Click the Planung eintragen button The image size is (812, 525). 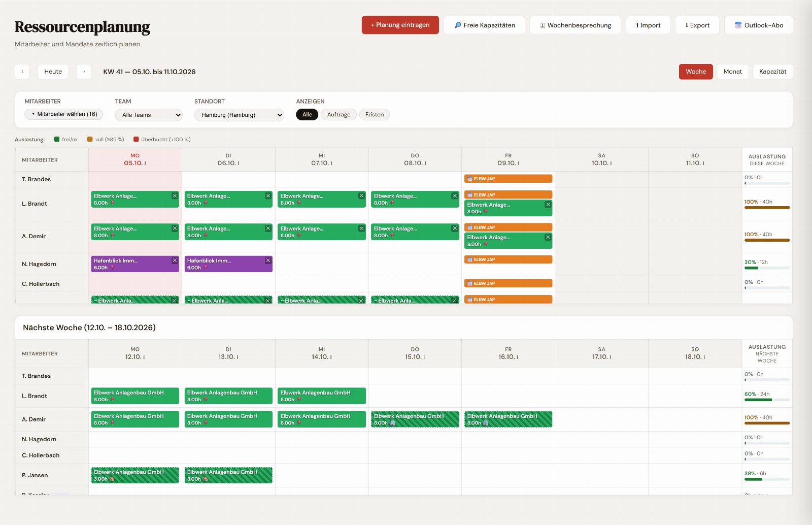(400, 25)
